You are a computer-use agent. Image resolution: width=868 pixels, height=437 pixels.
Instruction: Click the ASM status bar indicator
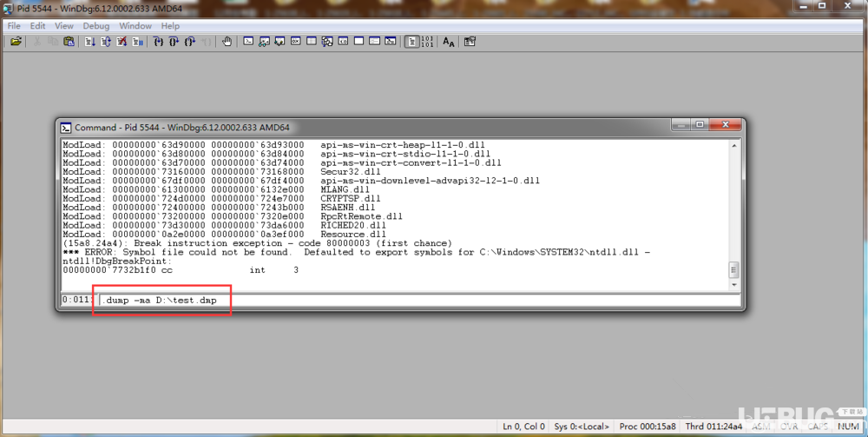point(760,426)
